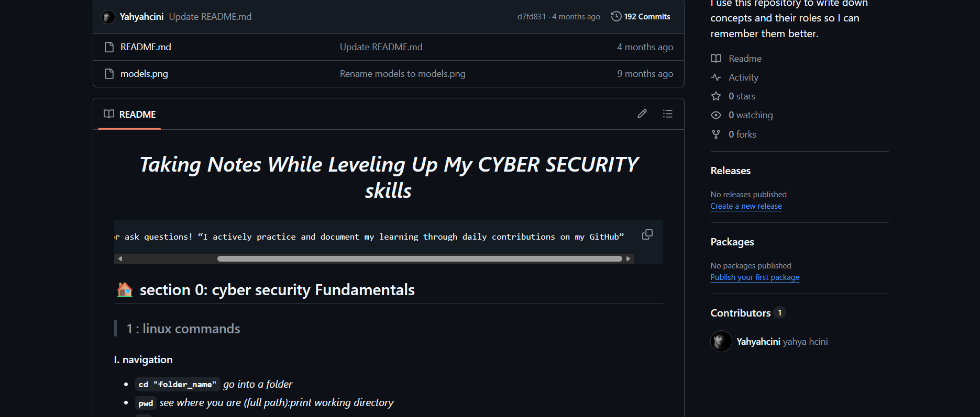Click the Packages heading
The width and height of the screenshot is (980, 417).
click(x=732, y=242)
